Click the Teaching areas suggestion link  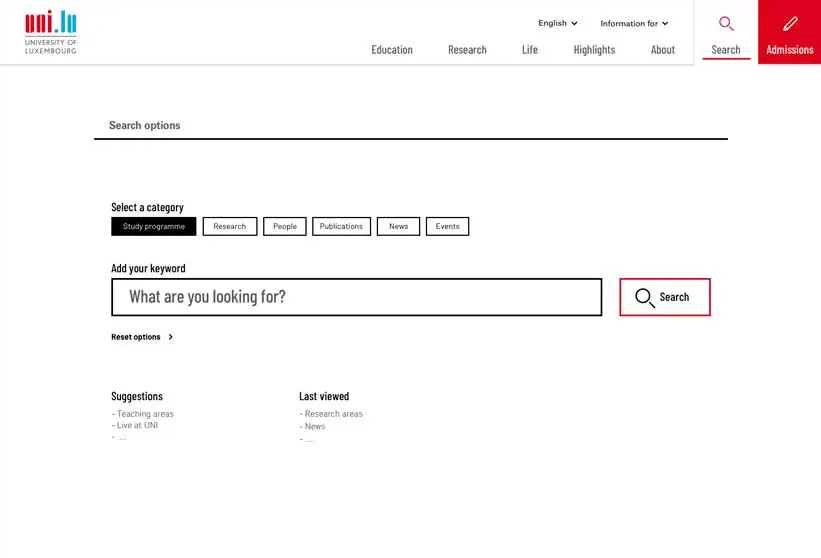(x=145, y=414)
